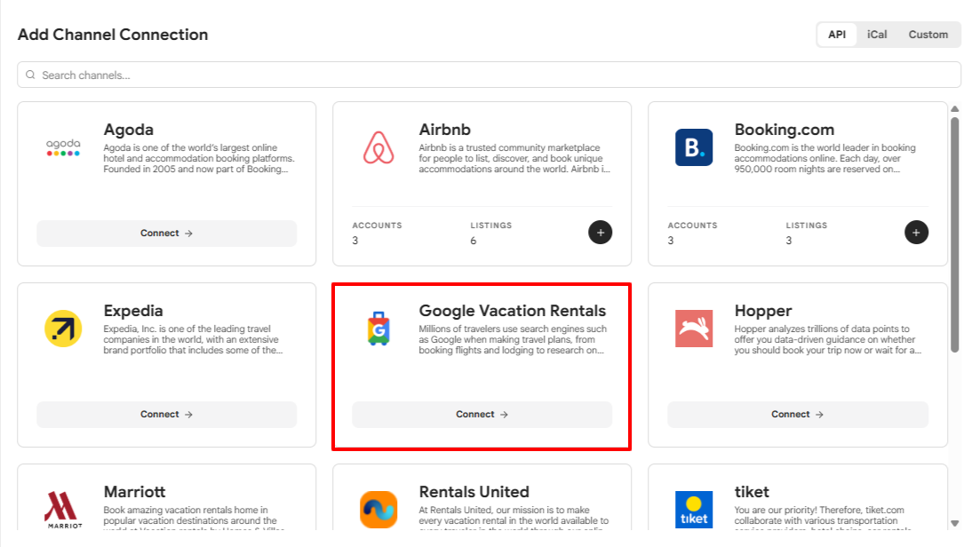Click the Agoda card title
Screen dimensions: 980x547
128,130
